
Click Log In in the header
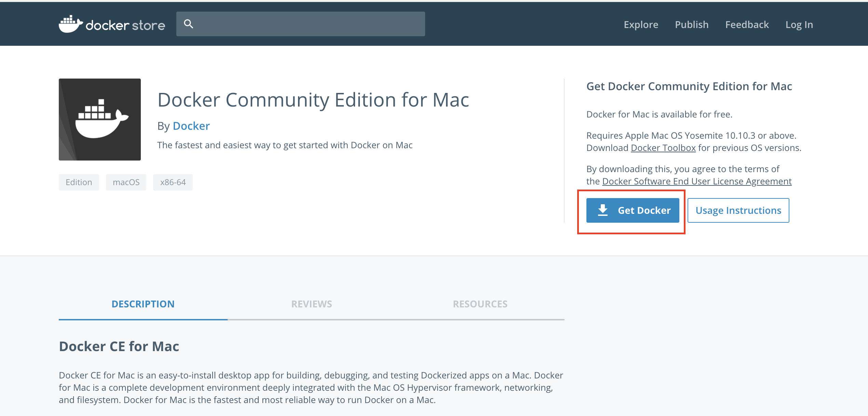tap(799, 25)
